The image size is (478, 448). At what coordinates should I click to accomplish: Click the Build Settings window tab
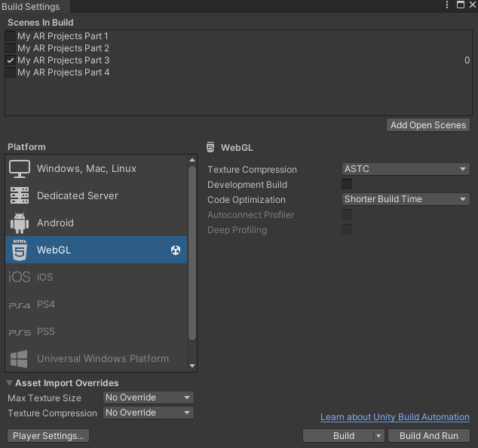[x=31, y=7]
